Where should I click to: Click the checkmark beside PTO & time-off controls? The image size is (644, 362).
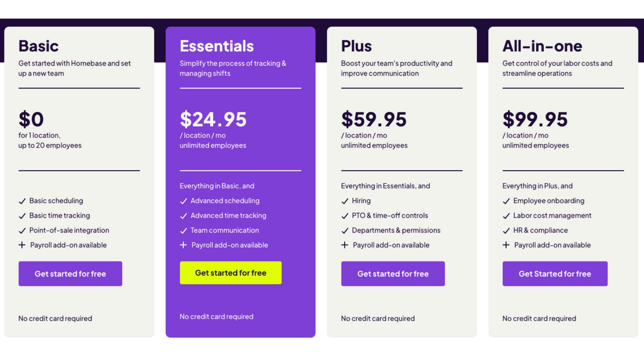(x=345, y=216)
